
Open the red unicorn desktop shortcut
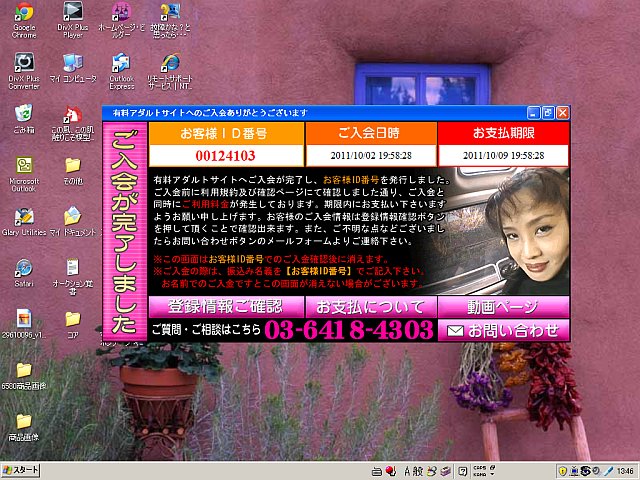click(73, 122)
